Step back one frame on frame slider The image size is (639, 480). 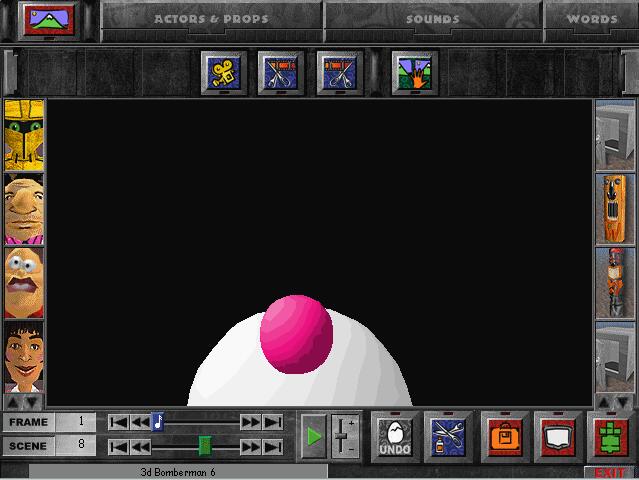(x=140, y=423)
